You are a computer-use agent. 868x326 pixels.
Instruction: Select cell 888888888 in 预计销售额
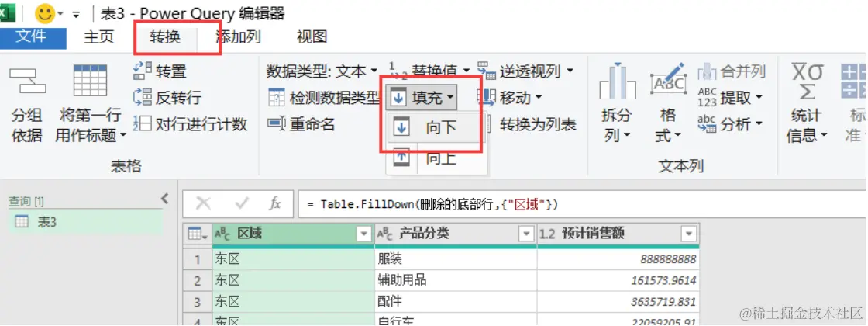tap(618, 259)
